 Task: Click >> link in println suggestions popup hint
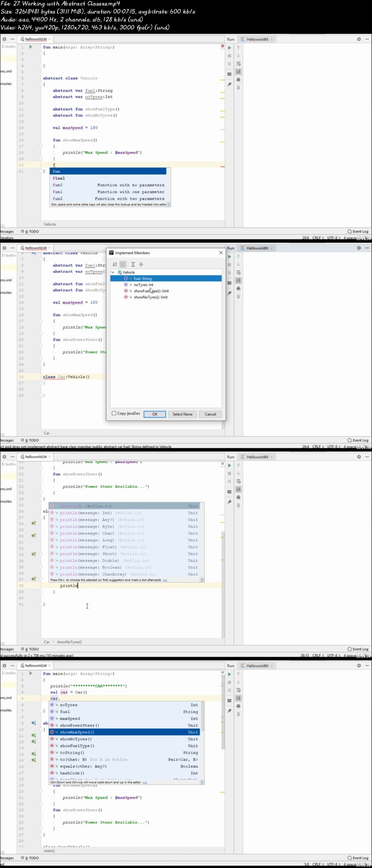[165, 580]
